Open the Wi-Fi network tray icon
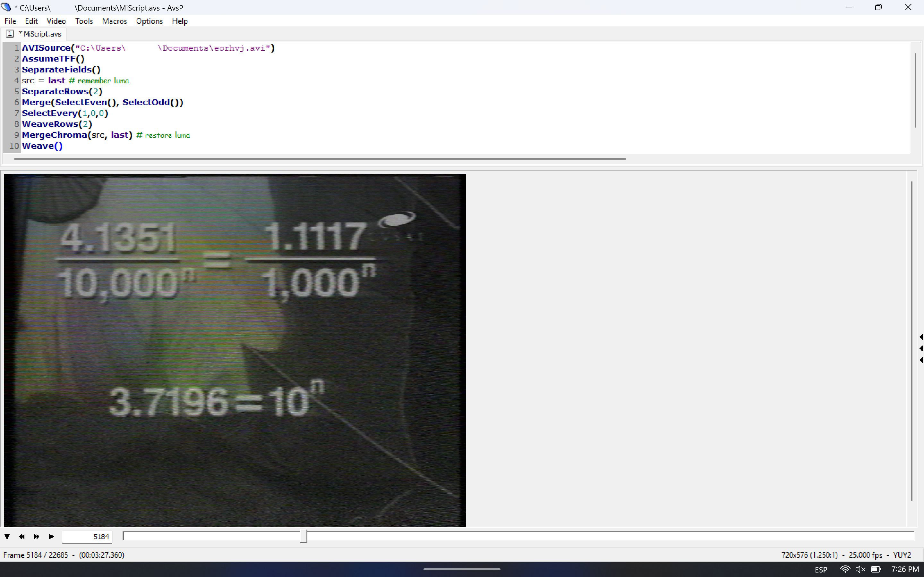The height and width of the screenshot is (577, 924). (845, 569)
